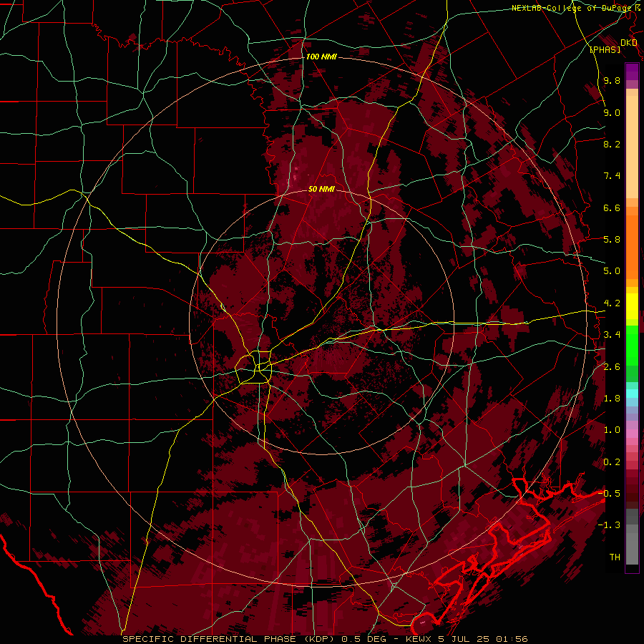Click the NEXLAB-College of DuPage credit text
Screen dimensions: 644x644
pyautogui.click(x=573, y=8)
